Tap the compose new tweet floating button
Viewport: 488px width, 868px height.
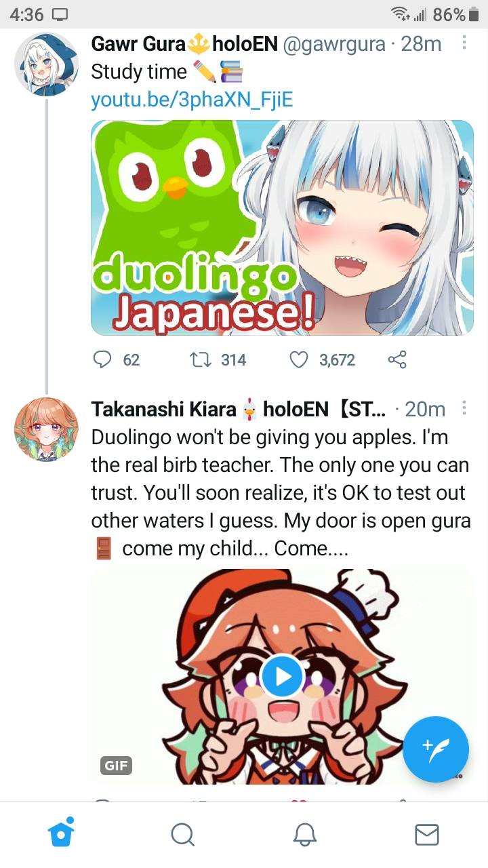(x=435, y=749)
